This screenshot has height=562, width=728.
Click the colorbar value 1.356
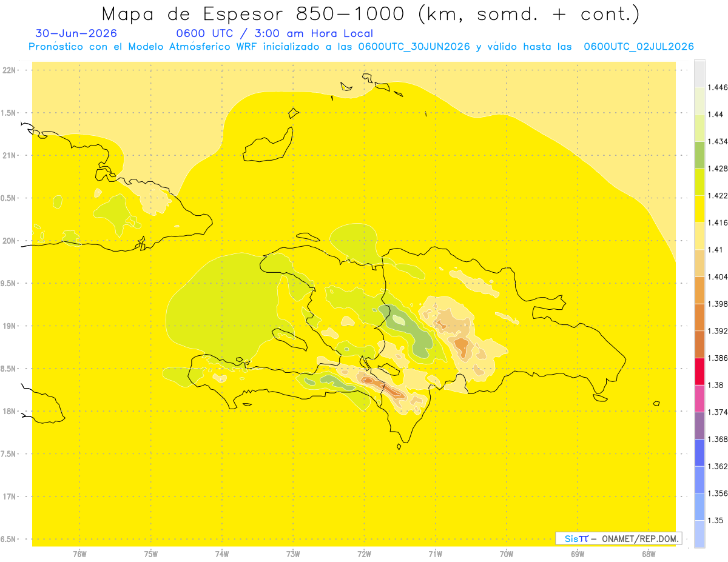click(x=719, y=493)
